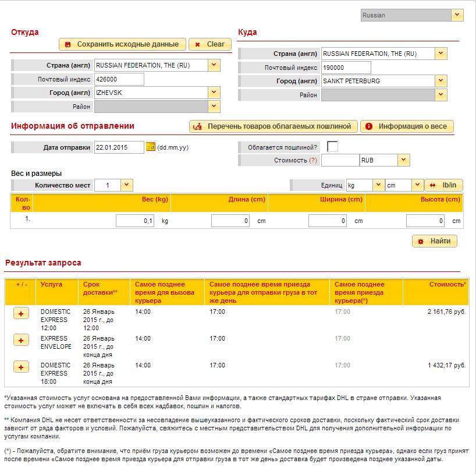Open the weight information button
Image resolution: width=476 pixels, height=474 pixels.
click(x=407, y=126)
